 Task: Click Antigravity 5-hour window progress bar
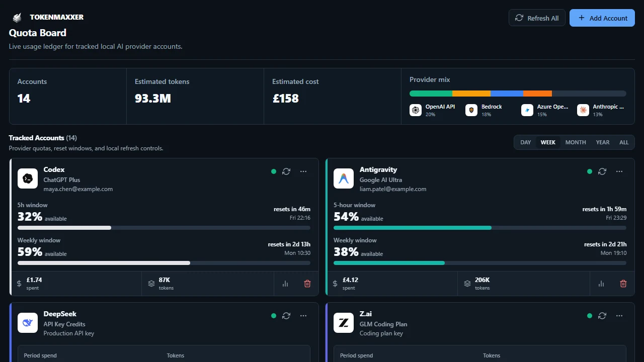pos(480,228)
